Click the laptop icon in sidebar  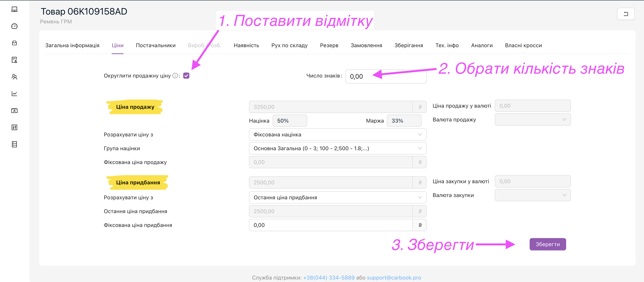click(14, 9)
